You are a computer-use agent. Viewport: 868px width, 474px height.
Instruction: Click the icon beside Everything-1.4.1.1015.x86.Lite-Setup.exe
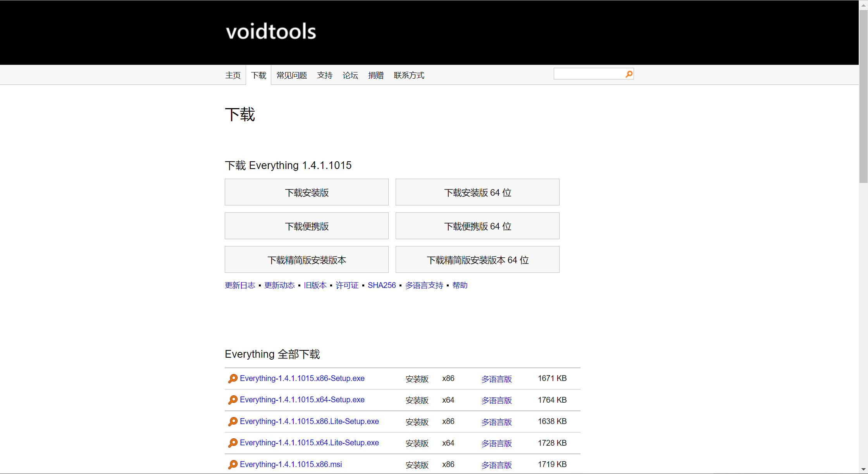click(x=233, y=422)
